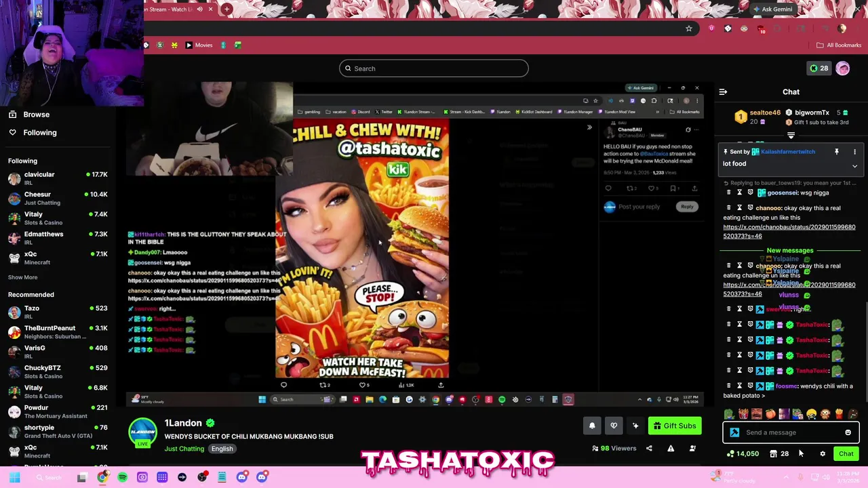Click the monkey emote in quick emotes
Image resolution: width=868 pixels, height=488 pixels.
[x=825, y=414]
